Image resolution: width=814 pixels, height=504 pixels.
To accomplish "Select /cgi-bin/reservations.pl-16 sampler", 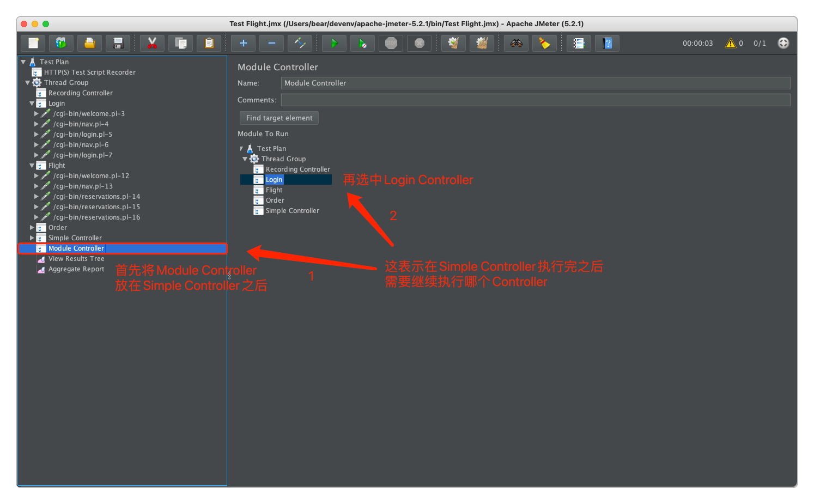I will [96, 217].
